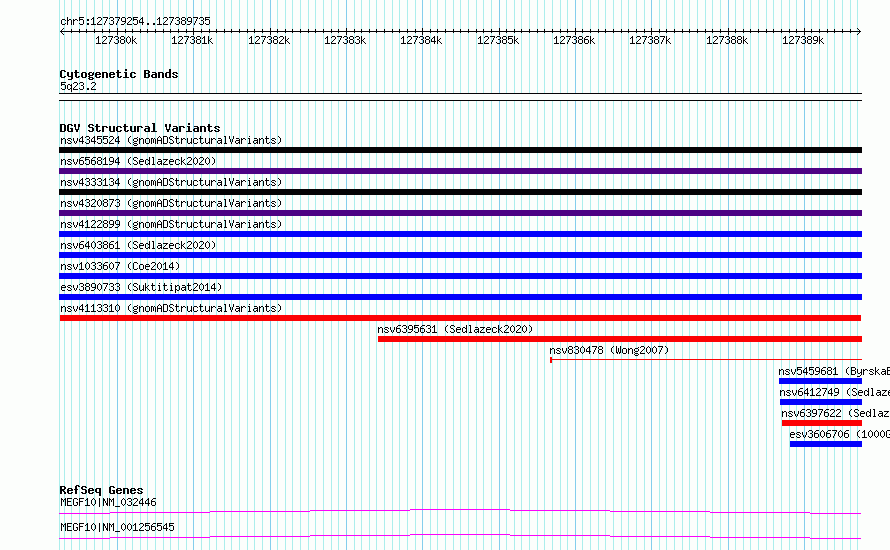Click the nsv6412749 variant label
890x550 pixels.
(x=834, y=392)
